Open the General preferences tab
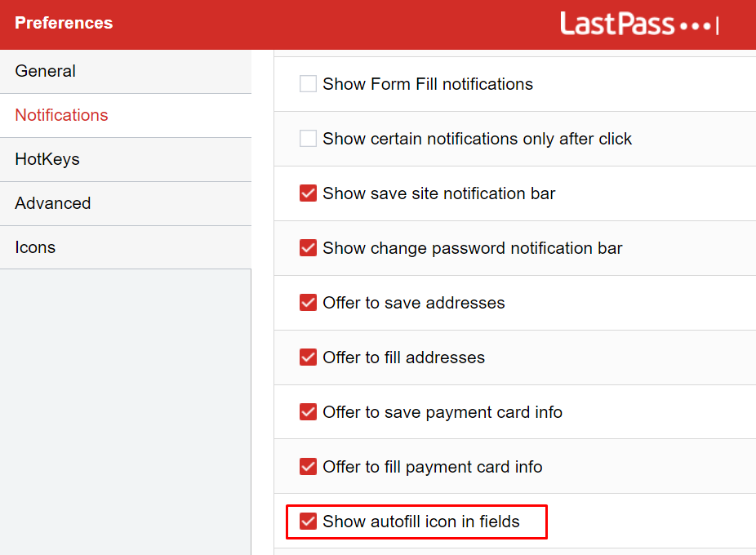The image size is (756, 555). pos(126,71)
